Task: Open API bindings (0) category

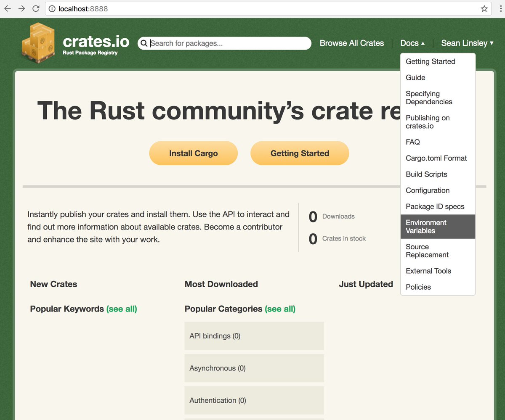Action: (x=254, y=336)
